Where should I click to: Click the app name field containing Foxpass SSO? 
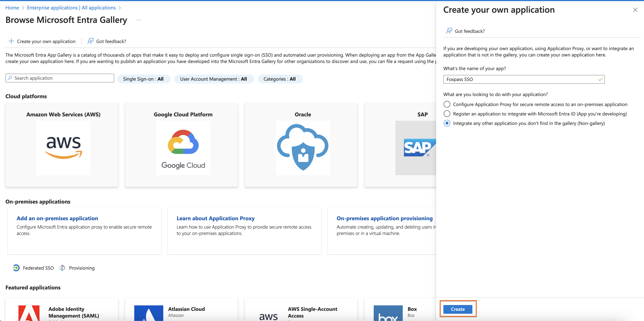(524, 79)
